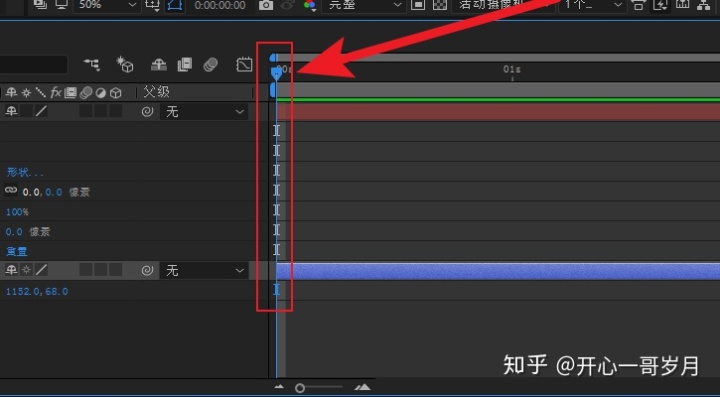The image size is (720, 397).
Task: Click the timeline layer search field
Action: (x=34, y=65)
